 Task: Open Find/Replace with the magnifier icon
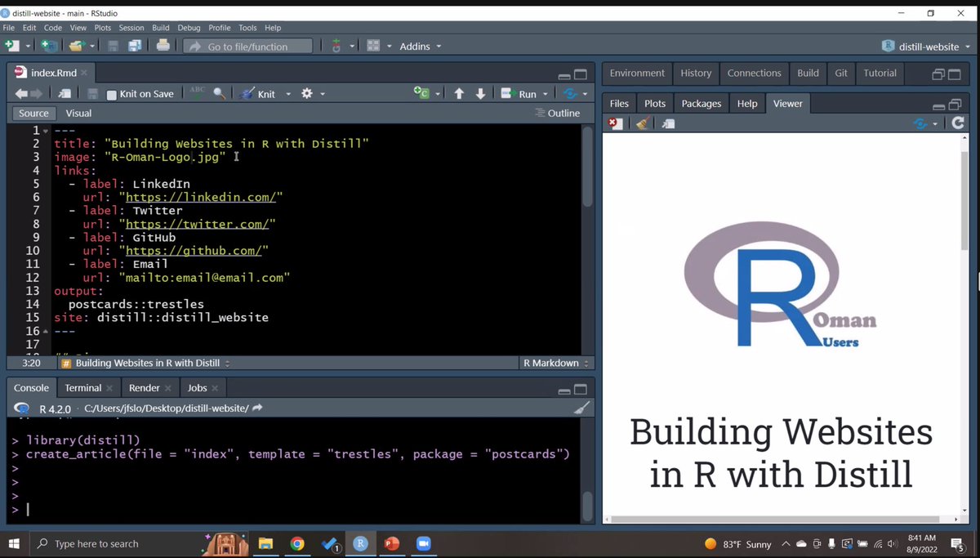click(219, 94)
